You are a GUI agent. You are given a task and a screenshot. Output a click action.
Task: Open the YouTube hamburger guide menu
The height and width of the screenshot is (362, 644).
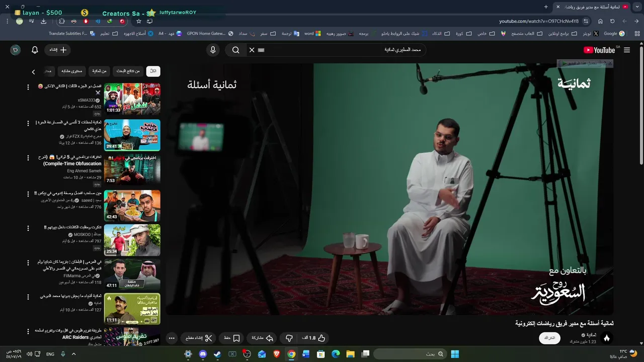click(627, 50)
